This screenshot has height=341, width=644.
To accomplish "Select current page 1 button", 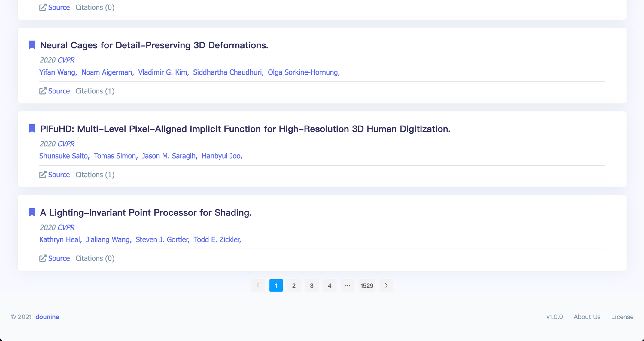I will [276, 285].
